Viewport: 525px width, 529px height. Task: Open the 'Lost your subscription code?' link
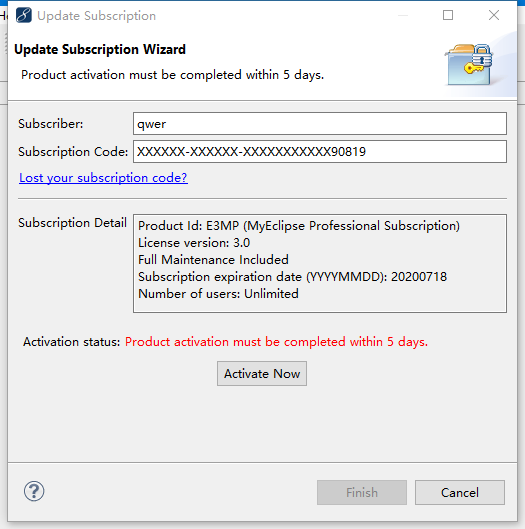pos(103,177)
